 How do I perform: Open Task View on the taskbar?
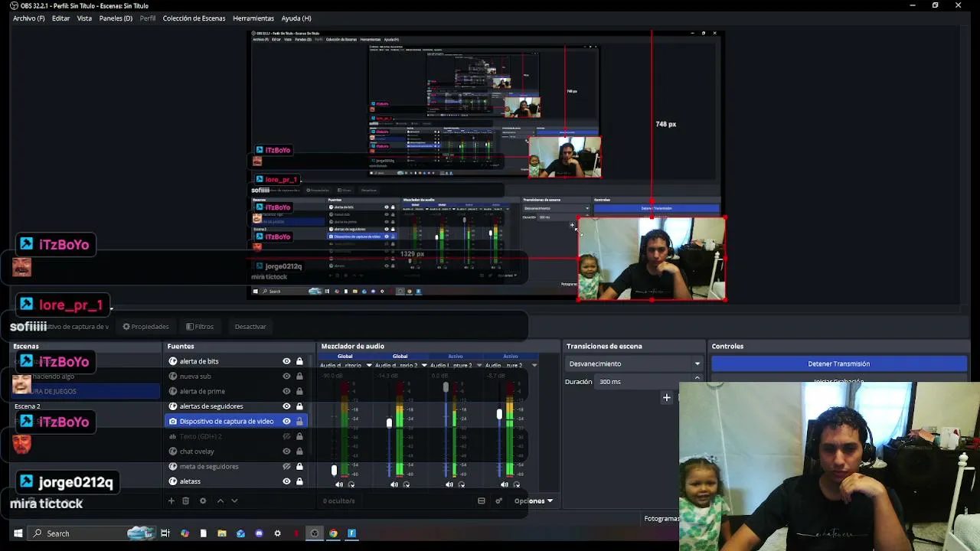(165, 533)
